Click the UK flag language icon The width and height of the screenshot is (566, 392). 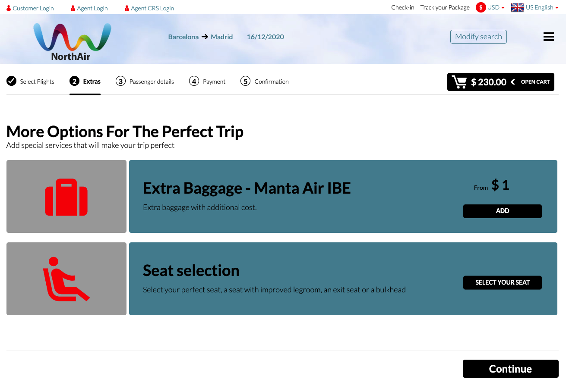pos(517,7)
